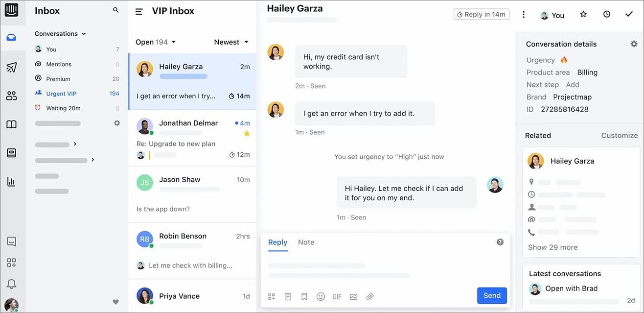Snooze the conversation with the clock icon
The width and height of the screenshot is (644, 313).
click(607, 14)
